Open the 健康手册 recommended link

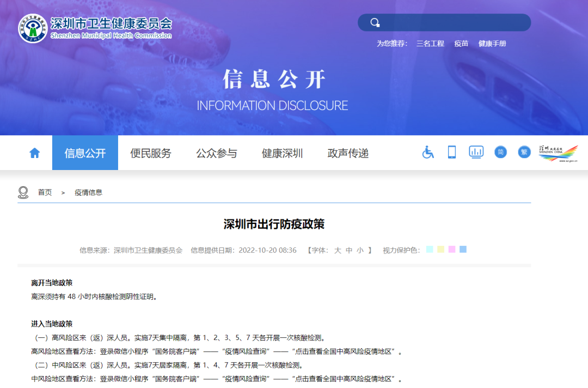pyautogui.click(x=492, y=44)
